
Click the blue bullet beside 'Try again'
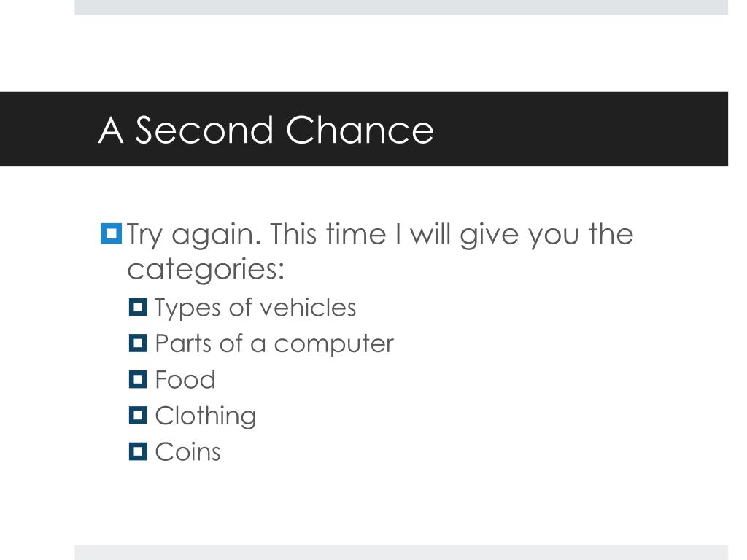coord(111,233)
